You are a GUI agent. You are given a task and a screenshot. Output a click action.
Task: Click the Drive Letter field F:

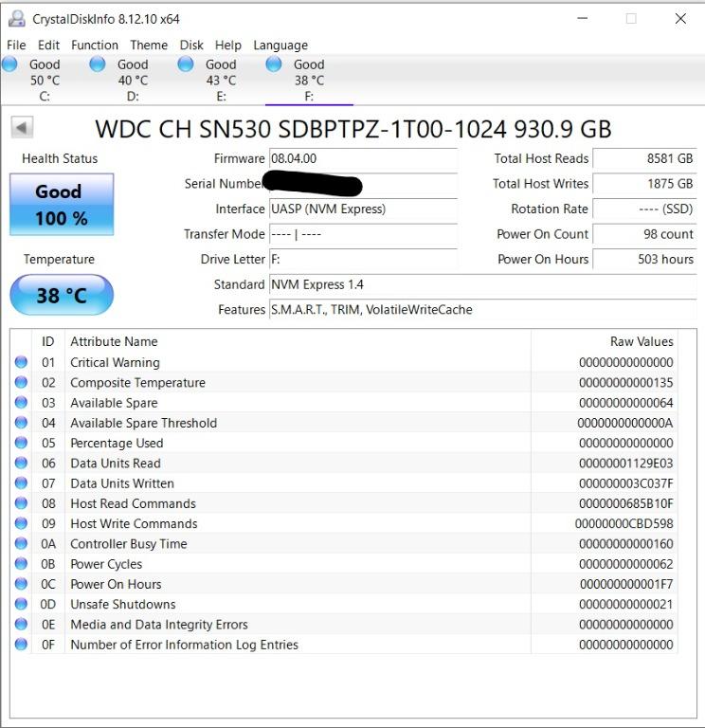coord(364,259)
